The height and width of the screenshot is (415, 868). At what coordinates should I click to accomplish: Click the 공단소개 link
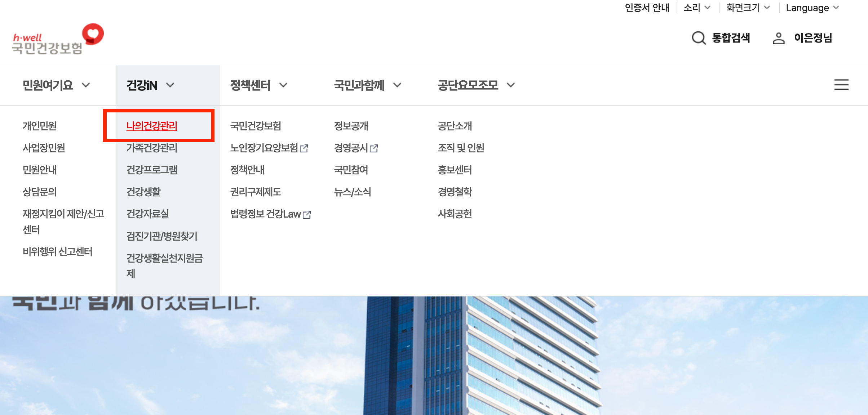click(455, 126)
